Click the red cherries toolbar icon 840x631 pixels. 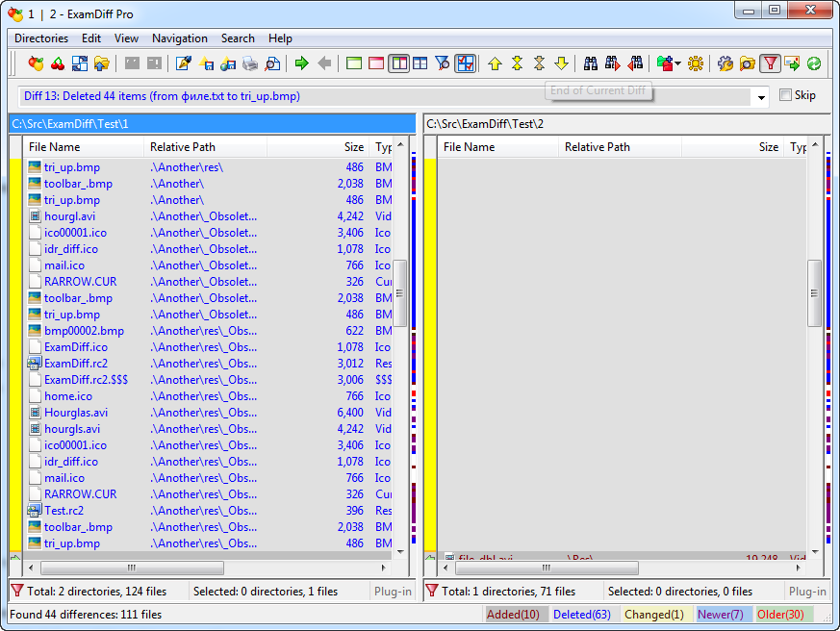click(58, 63)
